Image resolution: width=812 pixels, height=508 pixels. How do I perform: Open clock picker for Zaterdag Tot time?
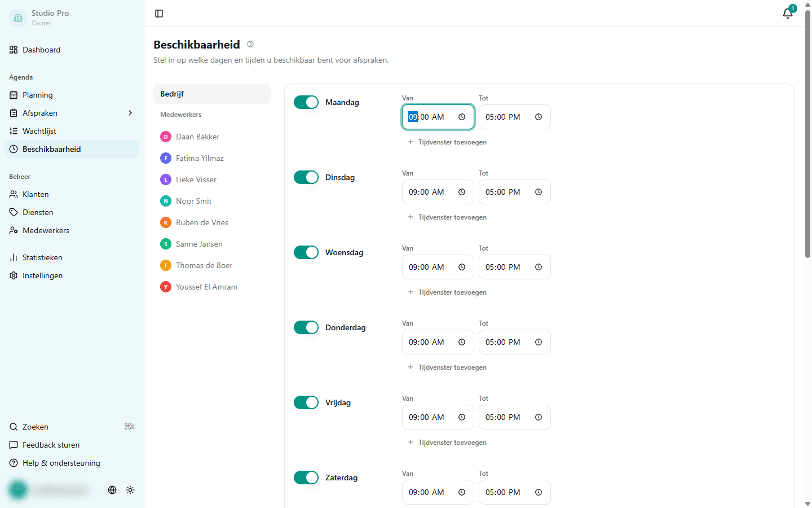[x=539, y=492]
